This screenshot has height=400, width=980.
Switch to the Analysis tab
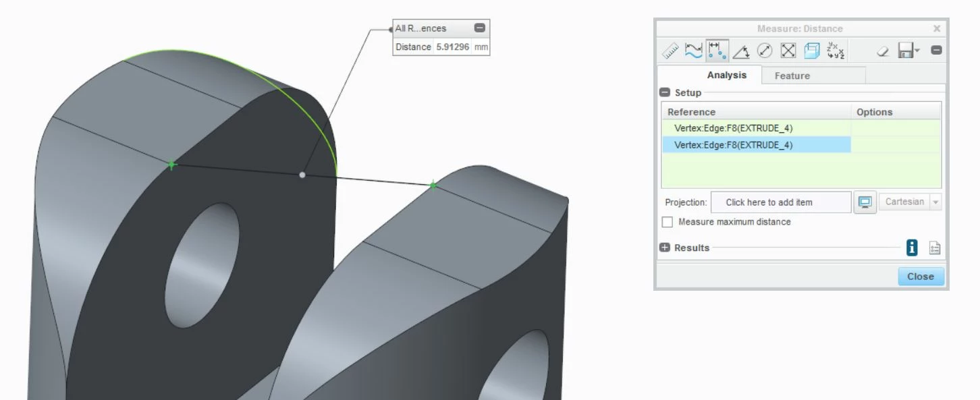tap(726, 76)
